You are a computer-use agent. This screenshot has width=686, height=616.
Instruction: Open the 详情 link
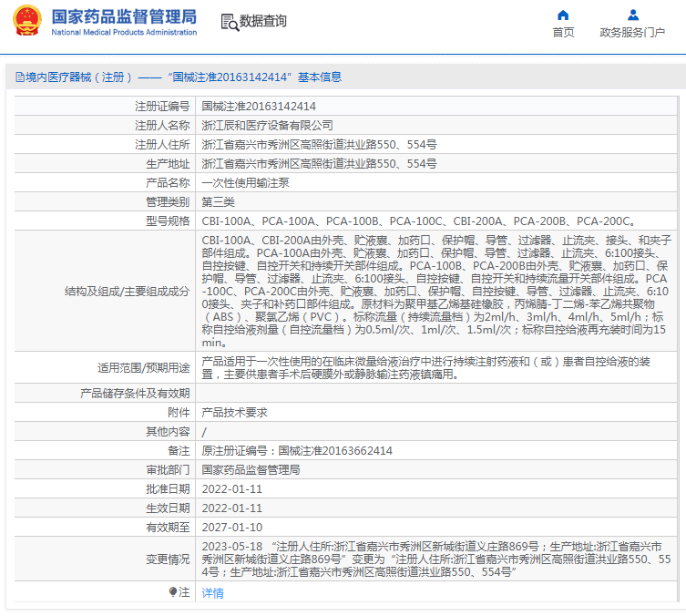(212, 593)
